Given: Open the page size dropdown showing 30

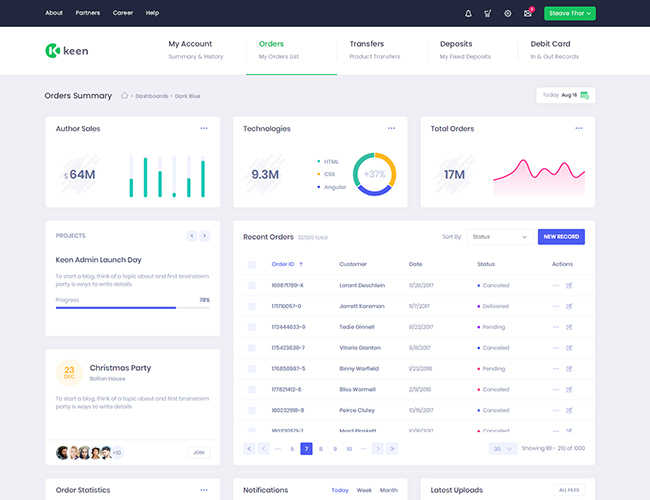Looking at the screenshot, I should pyautogui.click(x=503, y=449).
